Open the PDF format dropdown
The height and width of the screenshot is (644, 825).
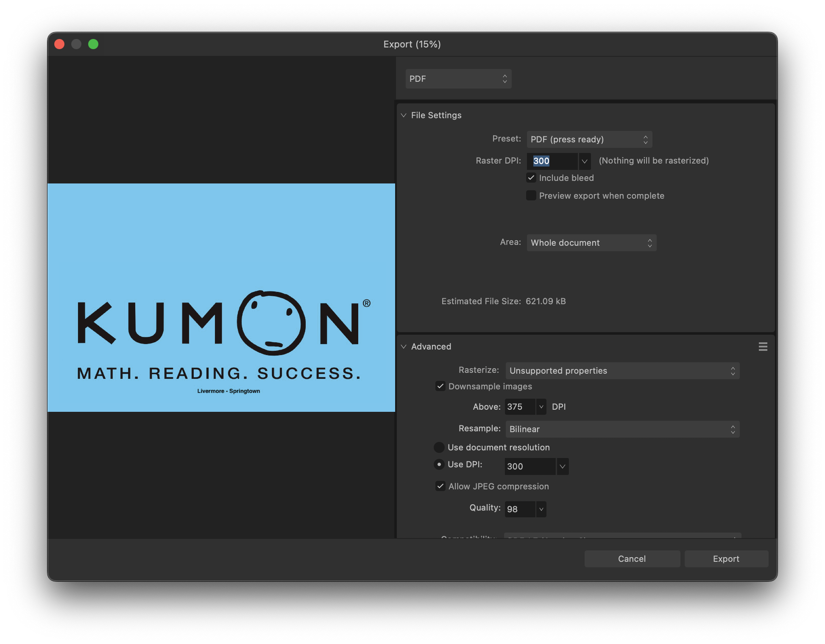458,79
